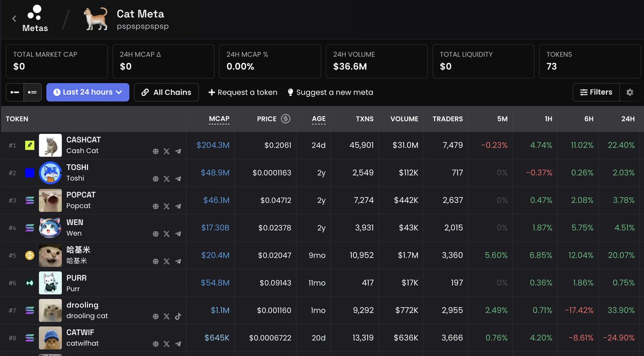
Task: Click the PURR chain badge icon
Action: [30, 283]
